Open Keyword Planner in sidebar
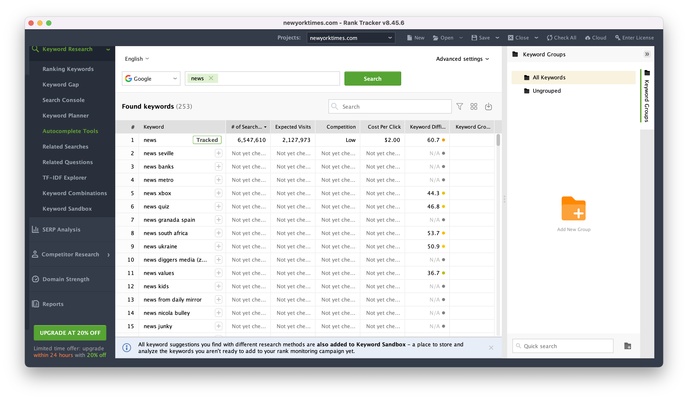Image resolution: width=688 pixels, height=400 pixels. [x=65, y=116]
